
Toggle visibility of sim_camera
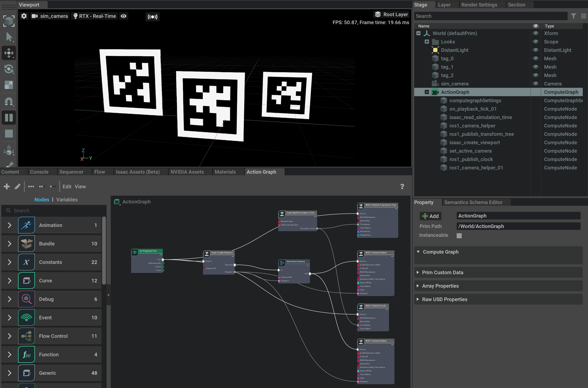tap(535, 84)
